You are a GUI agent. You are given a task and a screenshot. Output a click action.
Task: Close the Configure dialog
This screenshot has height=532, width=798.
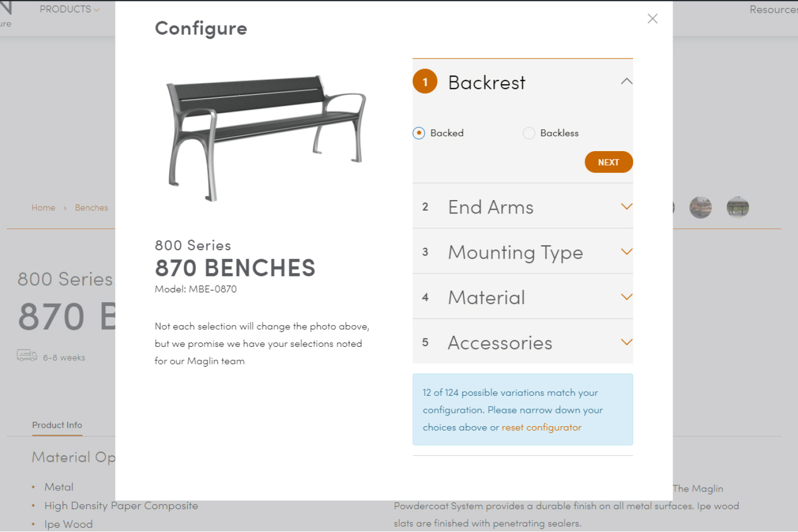(x=653, y=19)
